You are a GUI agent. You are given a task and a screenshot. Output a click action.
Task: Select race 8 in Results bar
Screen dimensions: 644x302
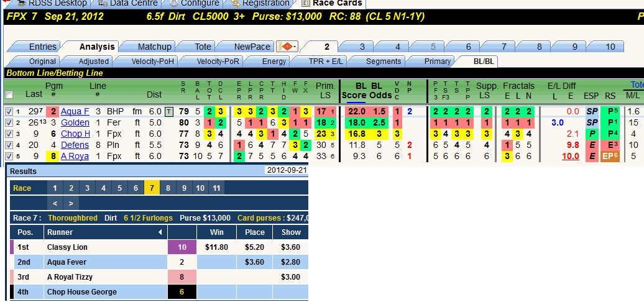coord(168,188)
